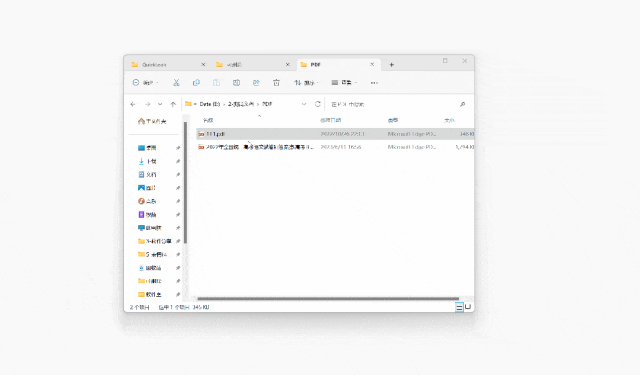Refresh the PDF folder view
Screen dimensions: 640x375
click(x=318, y=104)
